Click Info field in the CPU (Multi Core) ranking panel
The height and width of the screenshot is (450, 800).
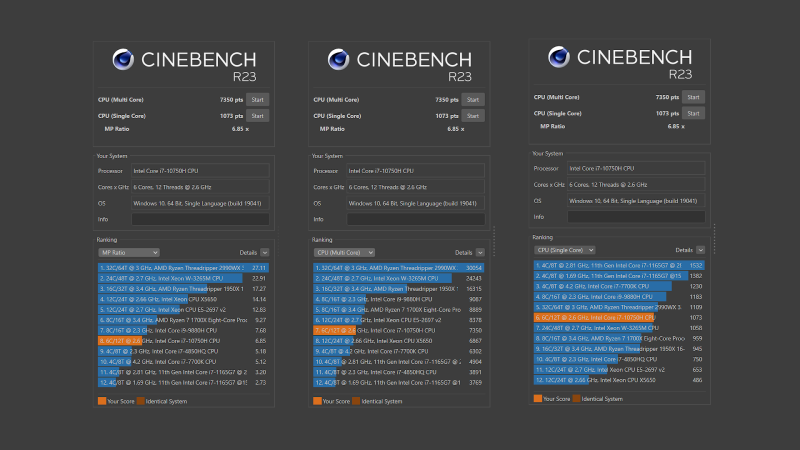click(x=415, y=219)
